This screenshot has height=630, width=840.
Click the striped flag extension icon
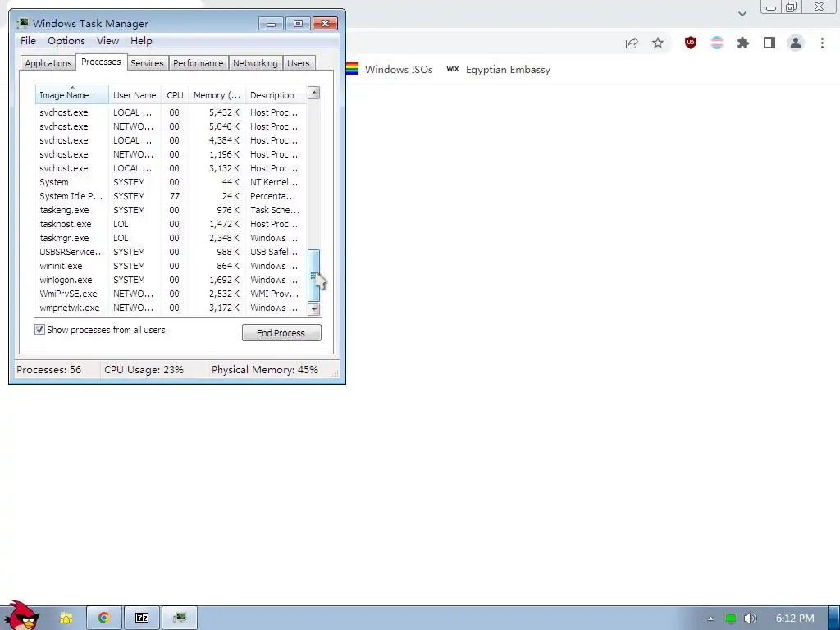[x=717, y=43]
